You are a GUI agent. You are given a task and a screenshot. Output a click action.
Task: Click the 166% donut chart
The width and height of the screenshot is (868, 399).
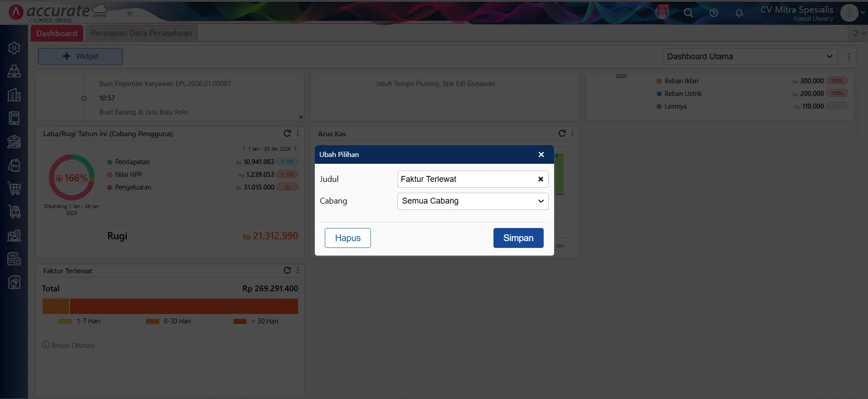(x=72, y=177)
